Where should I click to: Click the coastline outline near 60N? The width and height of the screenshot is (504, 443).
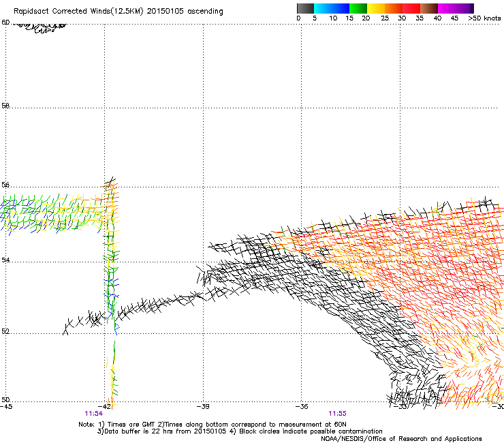(40, 28)
